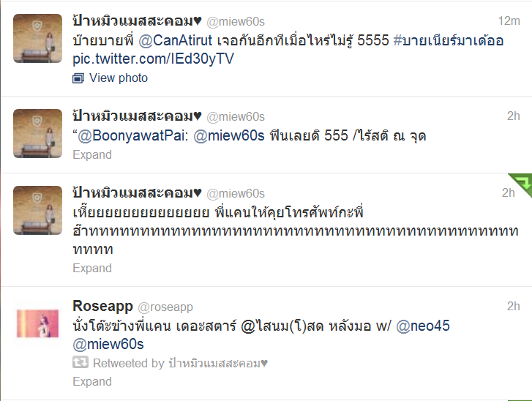
Task: Open the @CanAtirut mention
Action: tap(176, 40)
